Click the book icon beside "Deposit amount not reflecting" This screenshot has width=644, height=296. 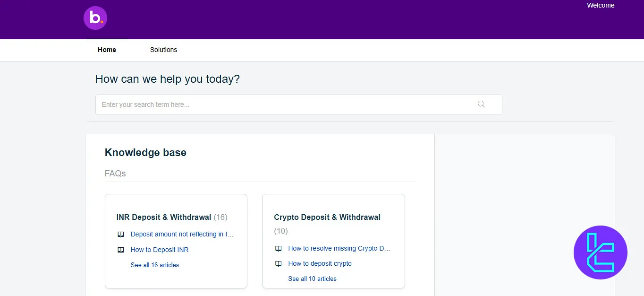121,234
